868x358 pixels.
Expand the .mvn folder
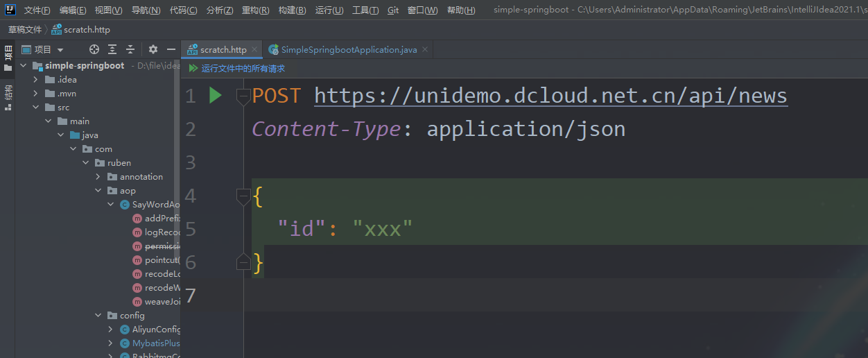(36, 94)
